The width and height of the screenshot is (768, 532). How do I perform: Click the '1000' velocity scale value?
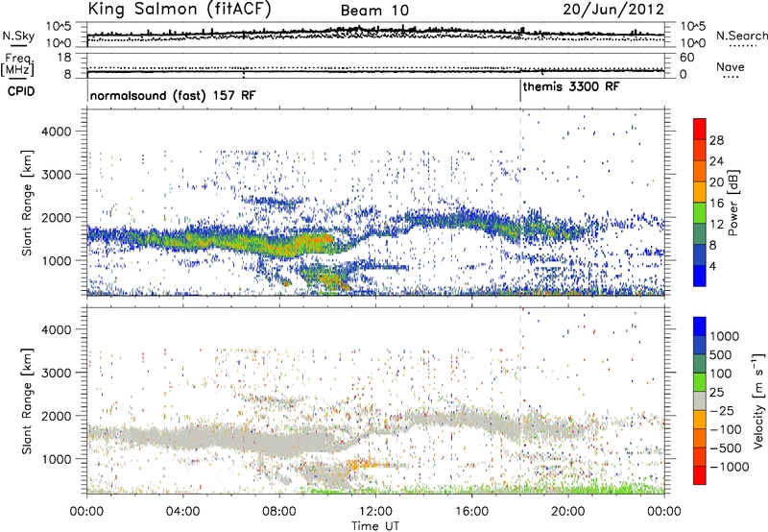pos(725,336)
